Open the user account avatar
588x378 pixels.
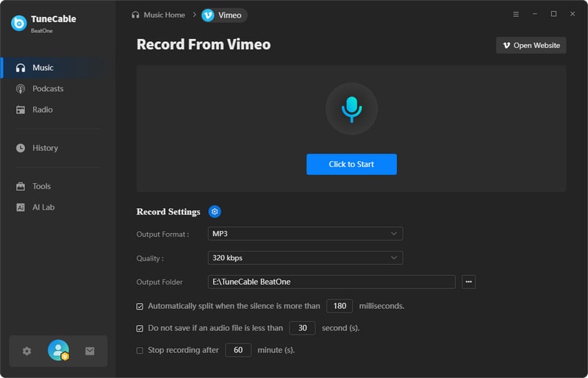click(59, 350)
